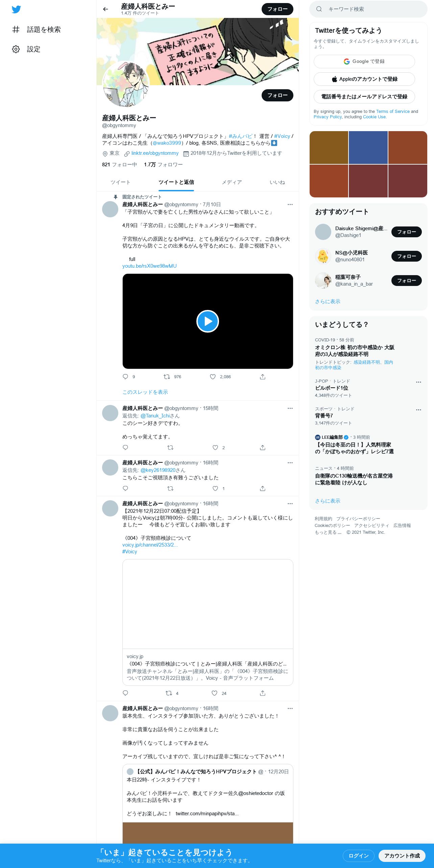The width and height of the screenshot is (434, 868).
Task: Switch to メディア tab
Action: (x=232, y=182)
